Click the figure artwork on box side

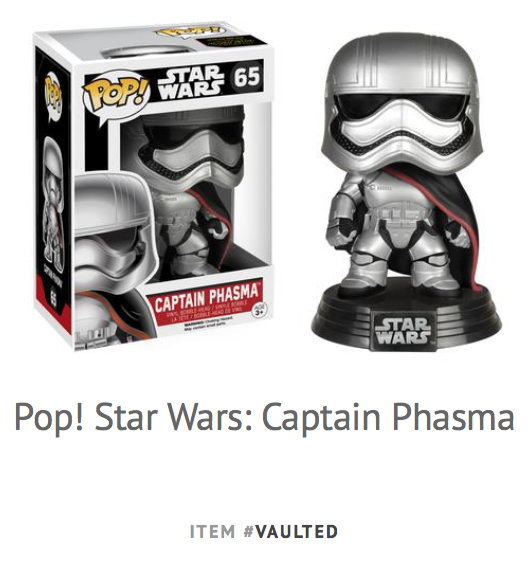click(x=53, y=203)
